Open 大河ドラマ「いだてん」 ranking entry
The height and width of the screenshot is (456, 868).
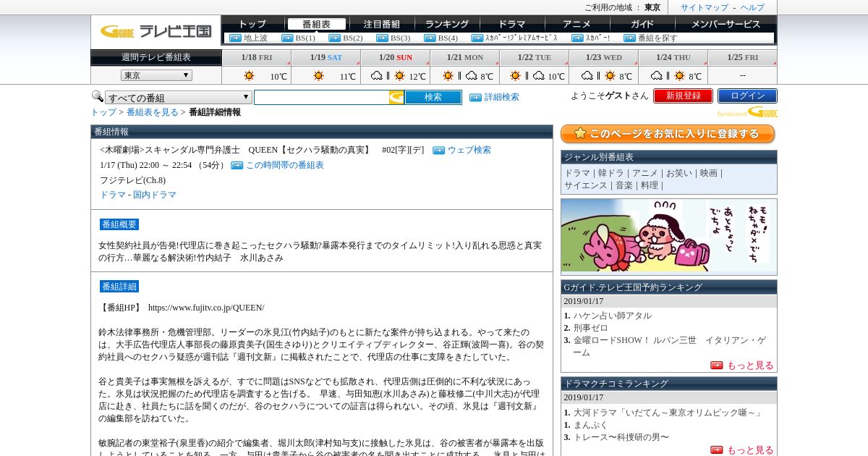tap(668, 413)
